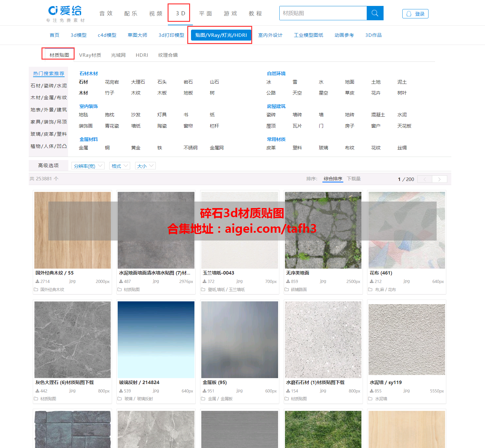Screen dimensions: 485x448
Task: Expand the 分辨率(宽) dropdown
Action: 88,166
